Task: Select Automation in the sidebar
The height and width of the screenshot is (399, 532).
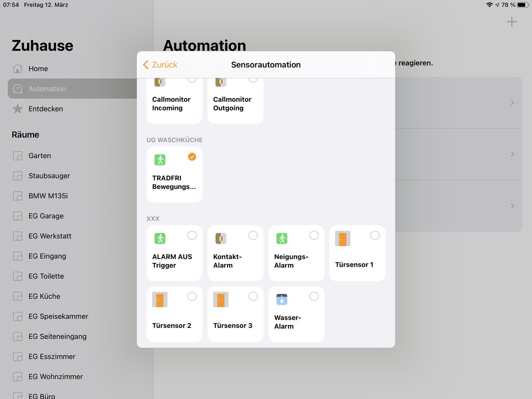Action: coord(47,89)
